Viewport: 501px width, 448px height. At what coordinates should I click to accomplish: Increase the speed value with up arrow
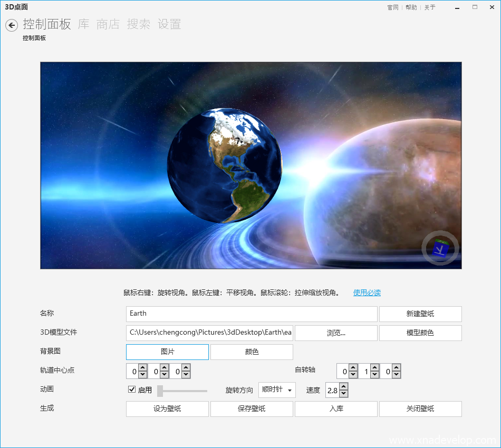343,387
